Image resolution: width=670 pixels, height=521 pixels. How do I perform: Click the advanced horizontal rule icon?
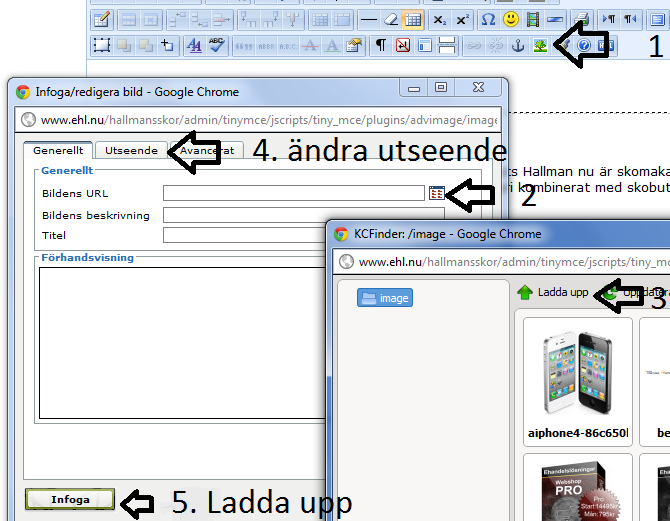[x=555, y=20]
